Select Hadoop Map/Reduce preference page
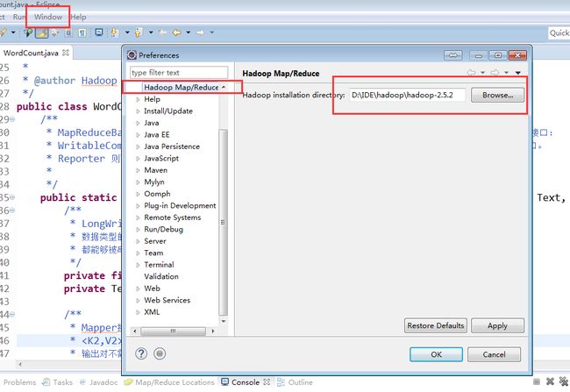570x392 pixels. coord(181,88)
